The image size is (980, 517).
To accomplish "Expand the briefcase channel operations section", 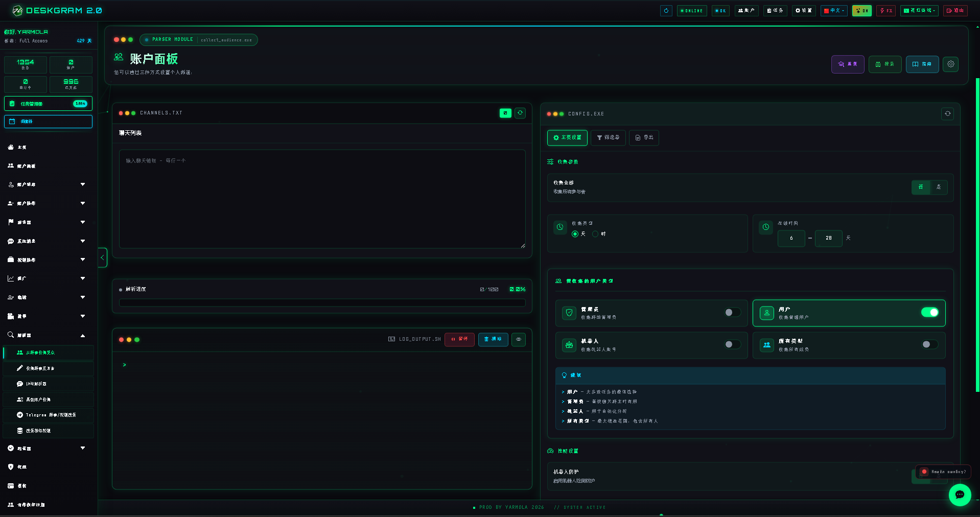I will pyautogui.click(x=48, y=260).
